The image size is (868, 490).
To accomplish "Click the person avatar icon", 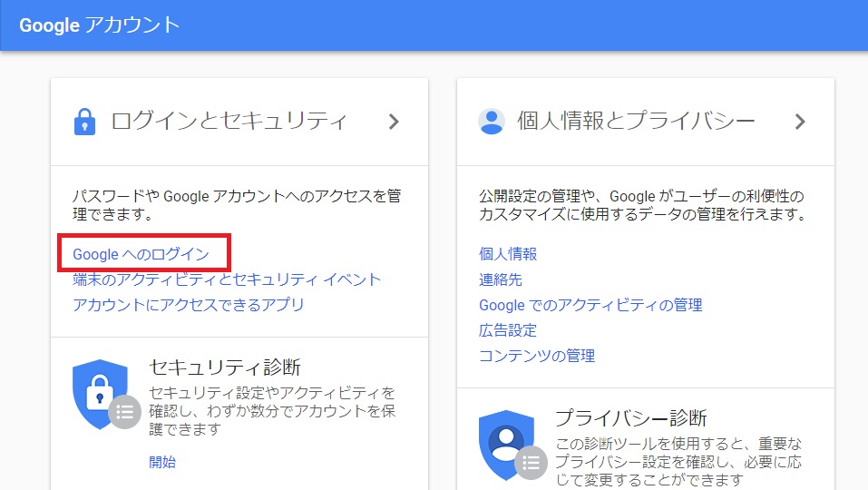I will pos(491,122).
